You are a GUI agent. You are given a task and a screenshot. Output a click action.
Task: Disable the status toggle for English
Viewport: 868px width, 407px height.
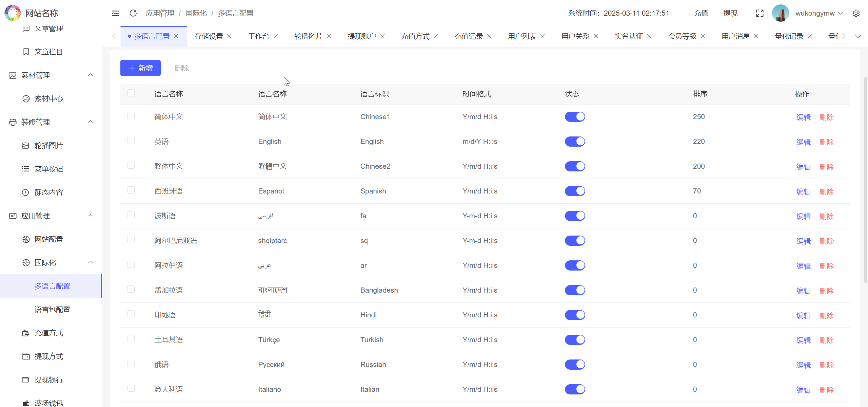coord(575,142)
